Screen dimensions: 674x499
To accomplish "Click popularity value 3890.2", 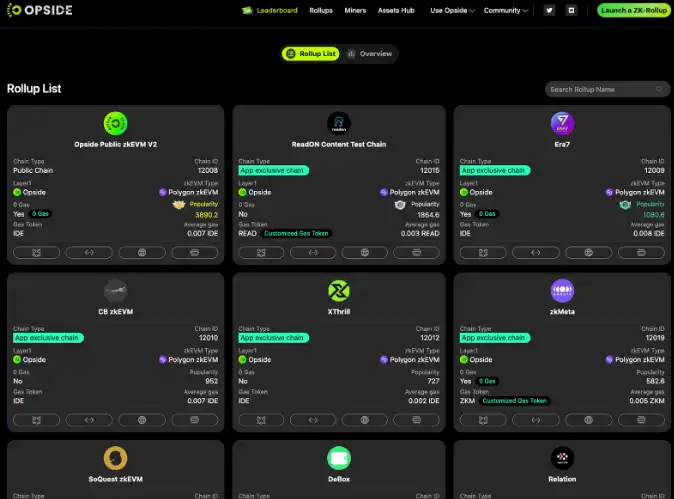I will [207, 215].
